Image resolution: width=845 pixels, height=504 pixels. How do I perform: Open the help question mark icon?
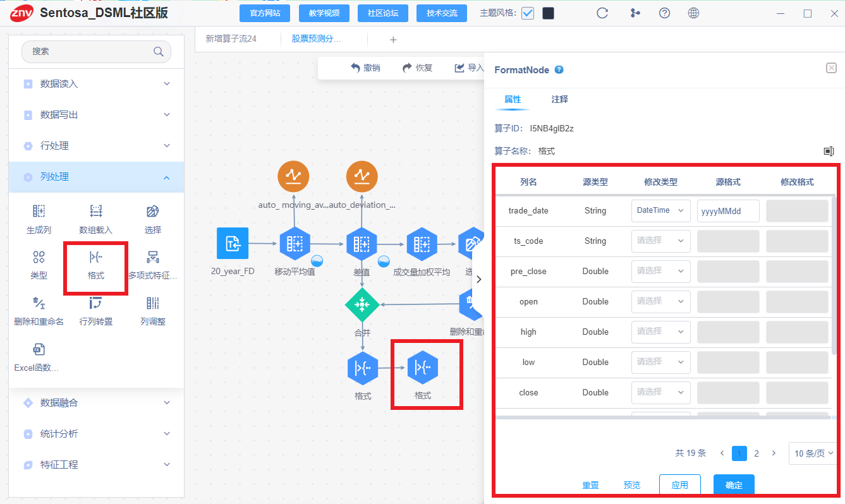(664, 13)
